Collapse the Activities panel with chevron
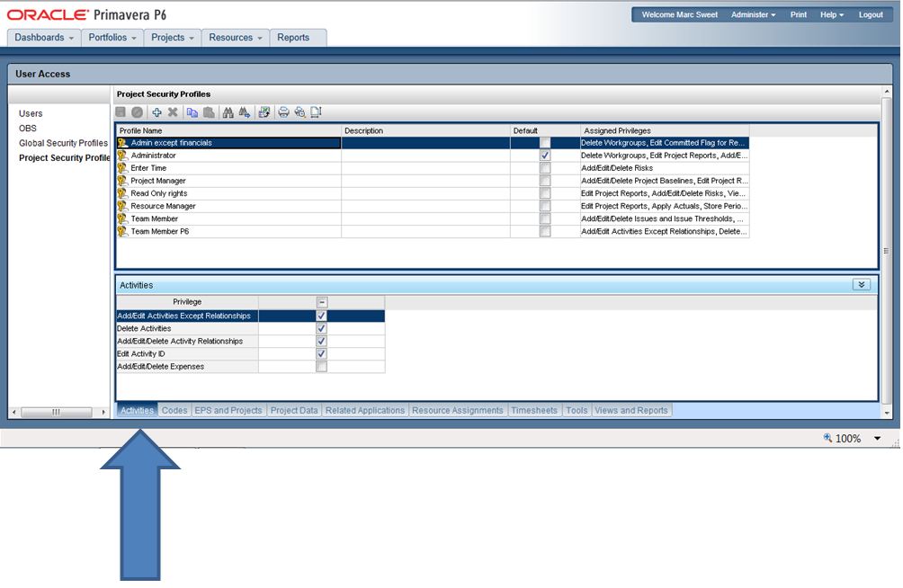 pos(862,284)
